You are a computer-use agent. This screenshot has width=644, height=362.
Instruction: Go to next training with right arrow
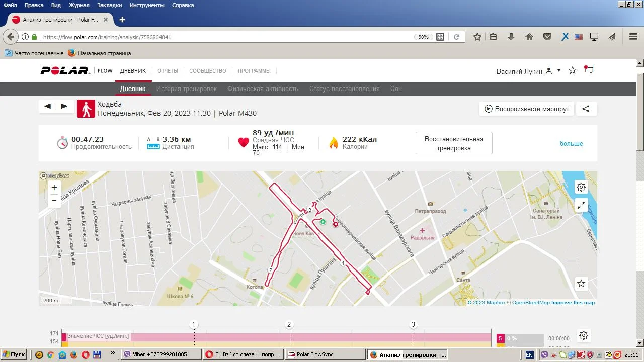tap(64, 106)
